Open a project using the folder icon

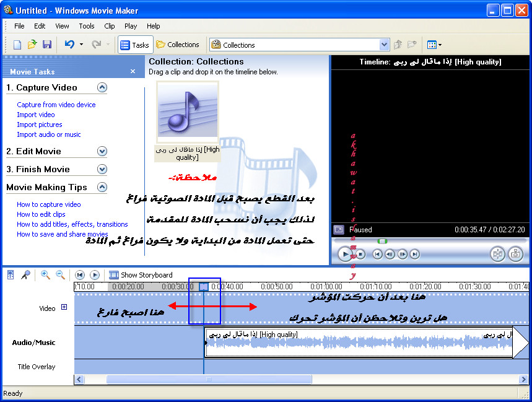coord(32,45)
